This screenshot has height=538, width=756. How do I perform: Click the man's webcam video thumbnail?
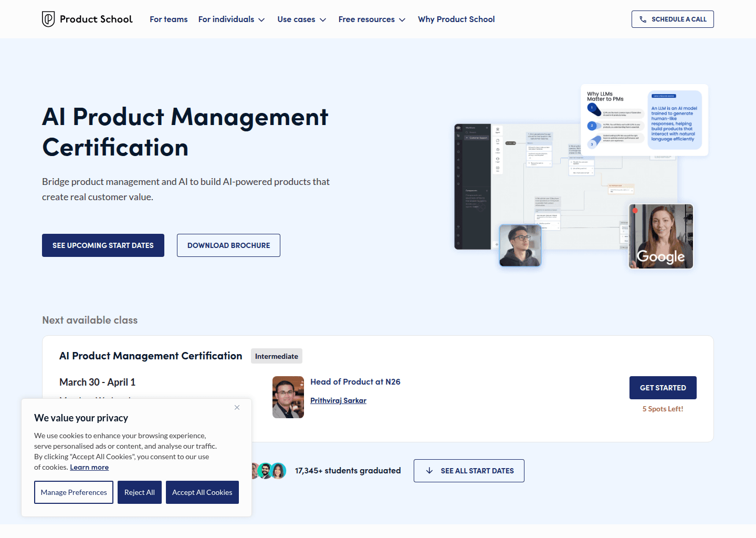tap(520, 245)
